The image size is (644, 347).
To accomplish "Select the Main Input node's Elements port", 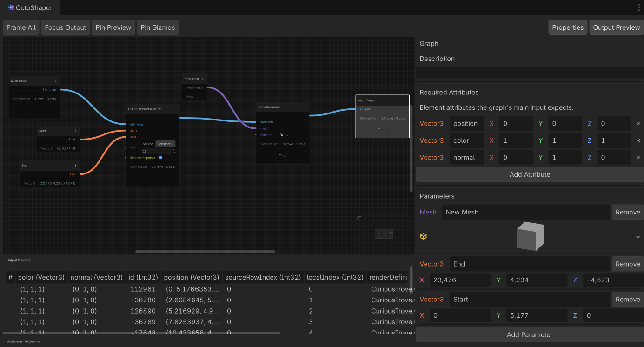I will point(49,90).
